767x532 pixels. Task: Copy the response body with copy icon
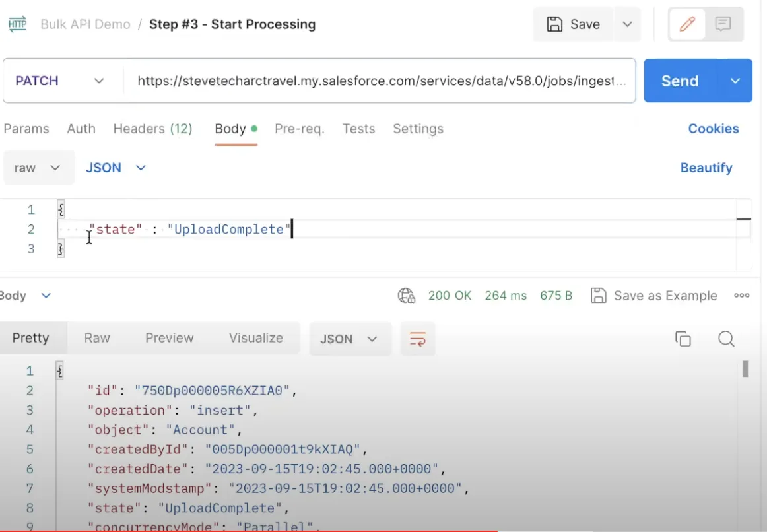click(x=683, y=339)
